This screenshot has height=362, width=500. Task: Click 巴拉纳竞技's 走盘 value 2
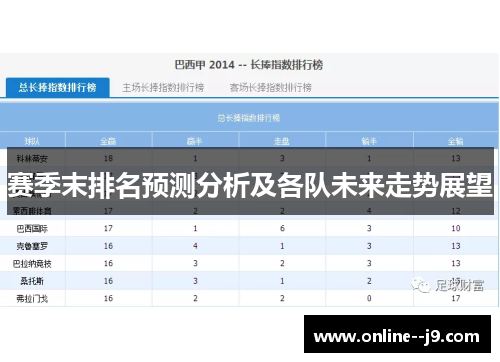pos(282,263)
